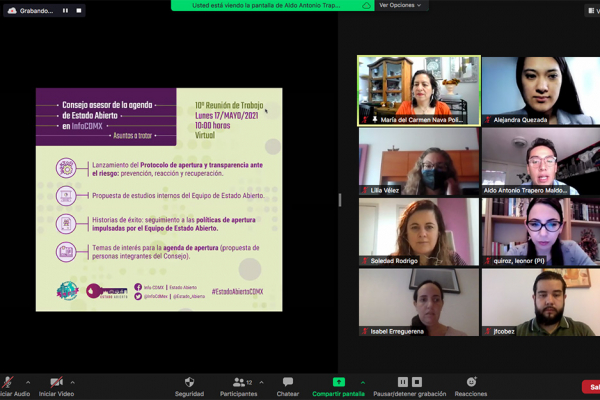Select Soledad Rodrigo video tile

click(419, 232)
